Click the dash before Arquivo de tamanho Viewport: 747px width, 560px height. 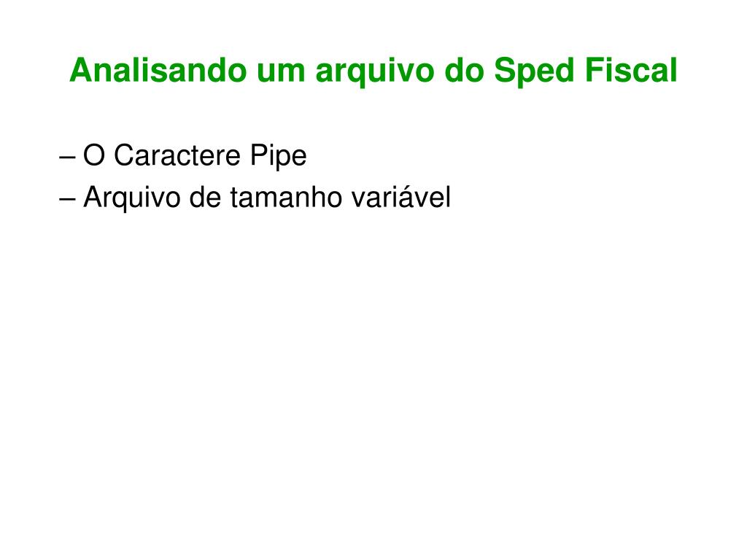tap(67, 200)
